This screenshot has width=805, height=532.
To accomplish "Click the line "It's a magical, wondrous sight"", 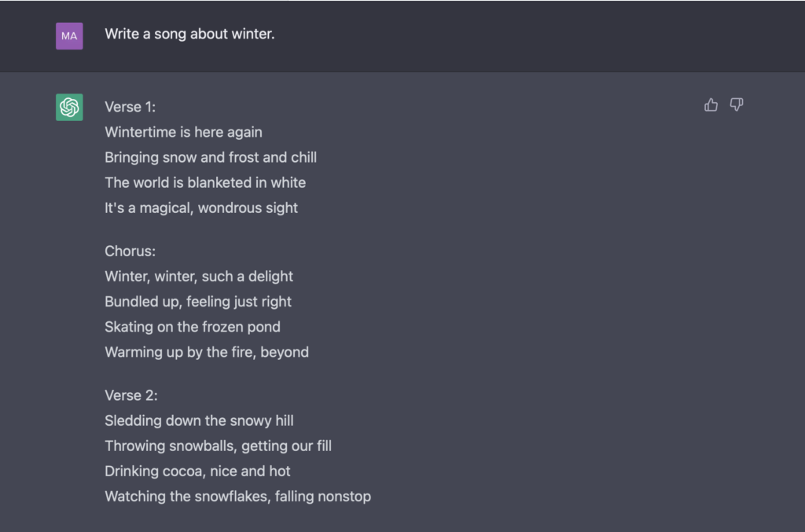I will tap(201, 207).
